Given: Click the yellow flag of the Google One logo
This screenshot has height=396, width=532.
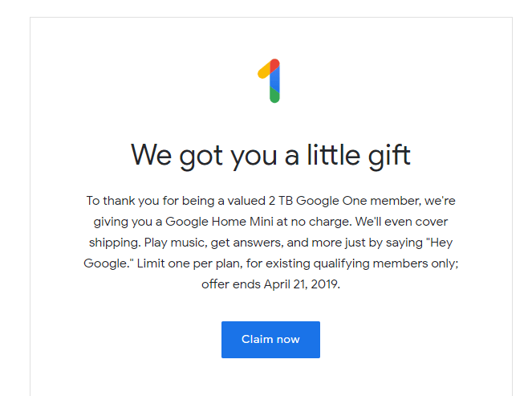Looking at the screenshot, I should coord(263,73).
